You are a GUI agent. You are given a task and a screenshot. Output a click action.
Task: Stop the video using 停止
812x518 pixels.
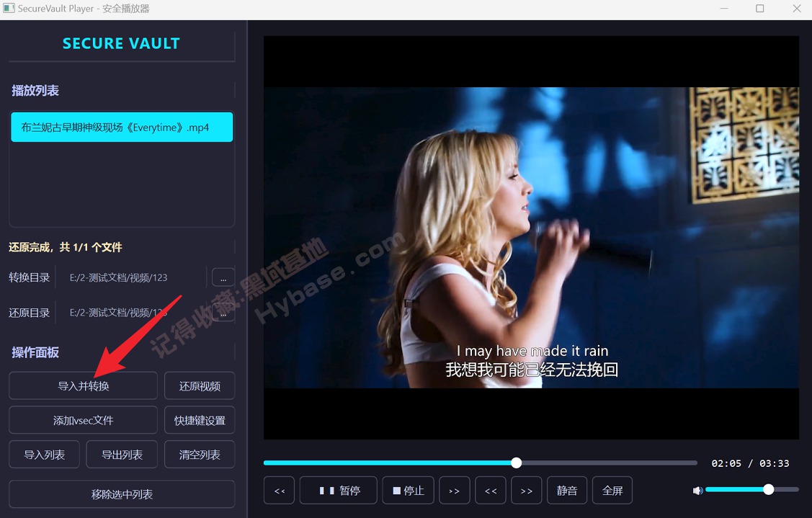click(408, 490)
